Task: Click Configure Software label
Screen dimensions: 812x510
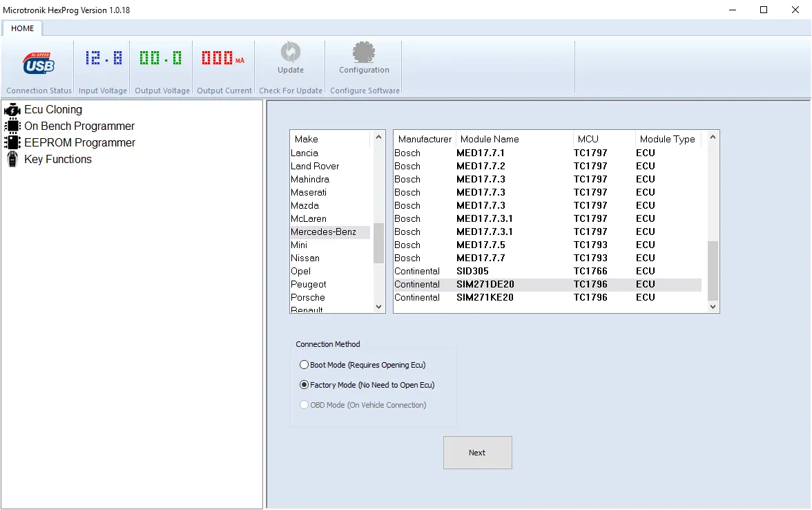Action: pyautogui.click(x=365, y=91)
